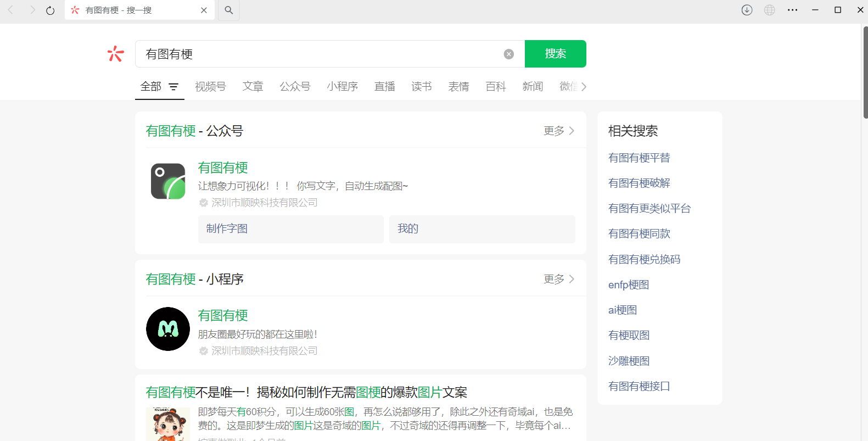868x441 pixels.
Task: Switch to the 小程序 tab
Action: pyautogui.click(x=343, y=87)
